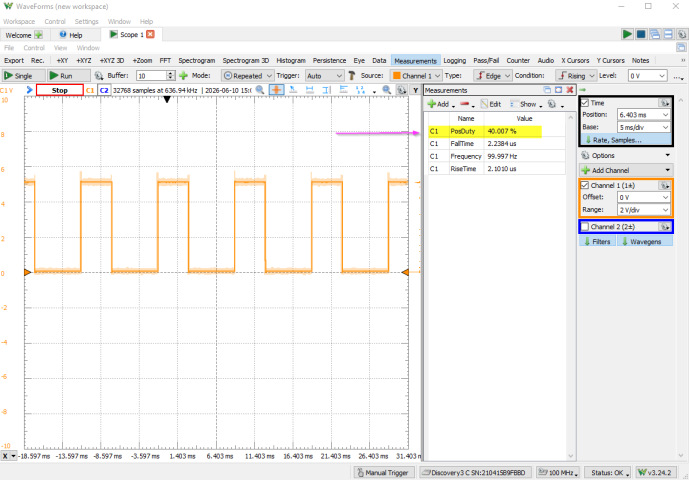Open the Range dropdown showing 2 V/div

644,210
